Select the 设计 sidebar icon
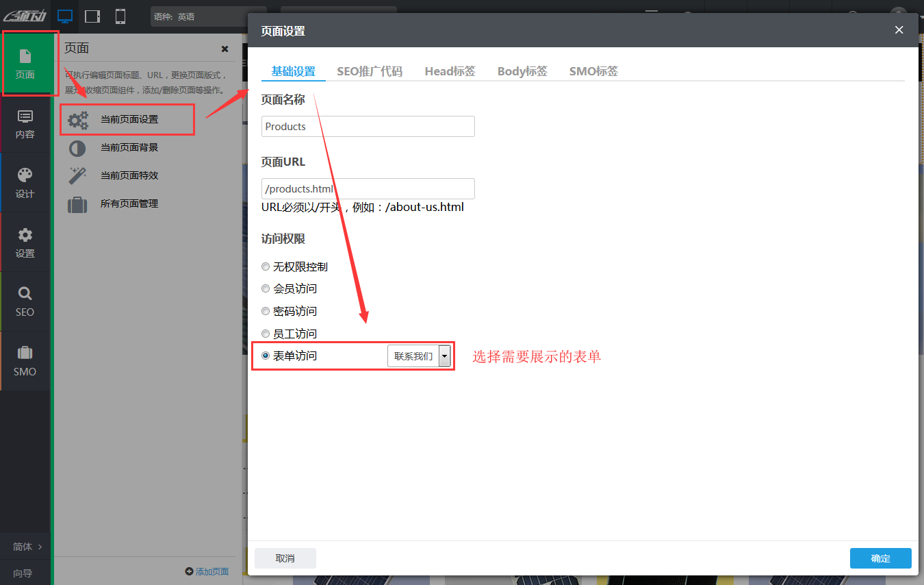Image resolution: width=924 pixels, height=585 pixels. (x=25, y=182)
